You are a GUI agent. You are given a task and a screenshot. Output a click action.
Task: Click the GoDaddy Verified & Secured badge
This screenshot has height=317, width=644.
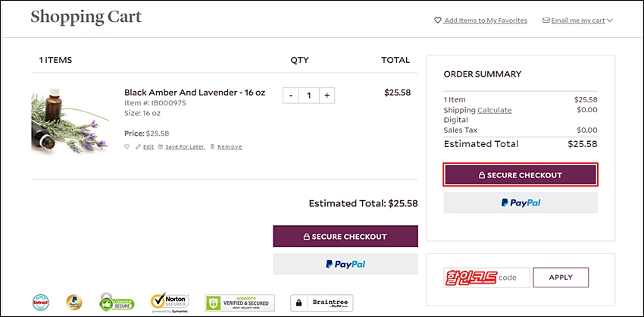[x=239, y=303]
